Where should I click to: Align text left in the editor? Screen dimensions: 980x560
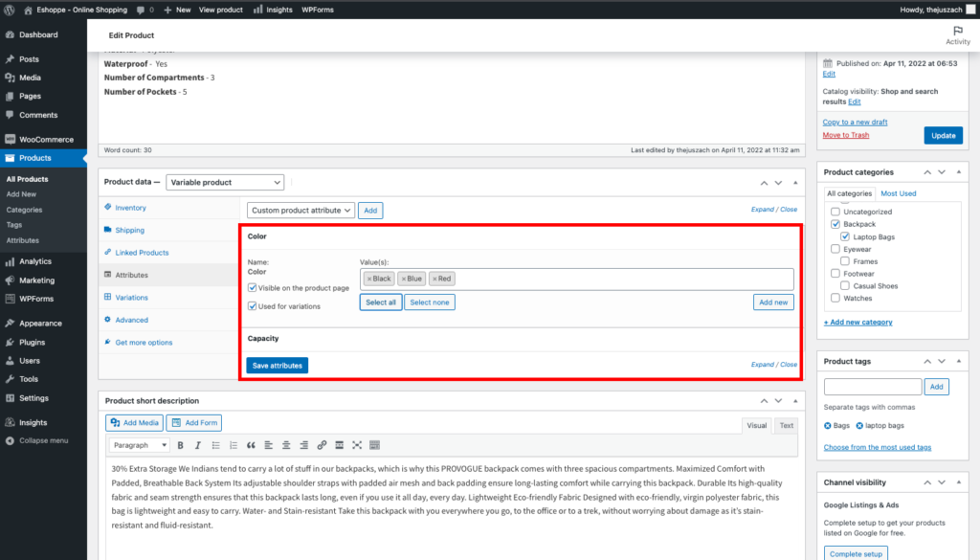268,445
